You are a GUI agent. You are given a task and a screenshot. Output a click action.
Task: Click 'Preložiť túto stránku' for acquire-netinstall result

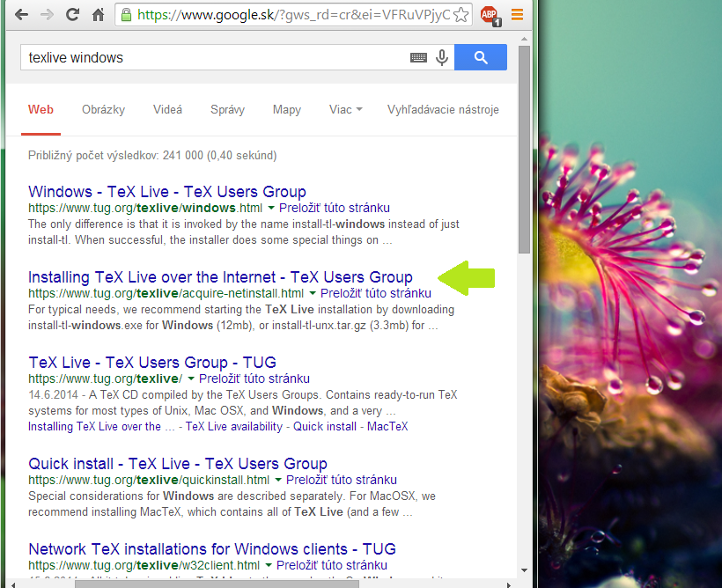[x=376, y=293]
